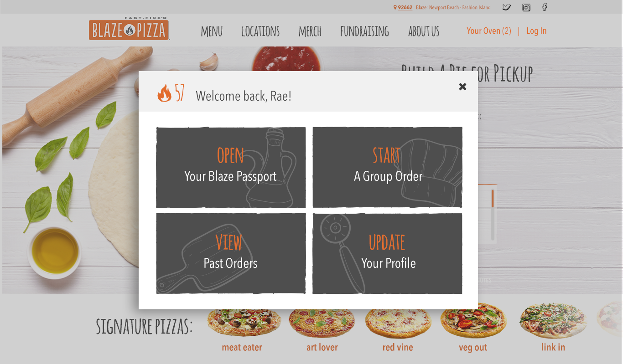The image size is (623, 364).
Task: Open Your Blaze Passport tile
Action: coord(231,167)
